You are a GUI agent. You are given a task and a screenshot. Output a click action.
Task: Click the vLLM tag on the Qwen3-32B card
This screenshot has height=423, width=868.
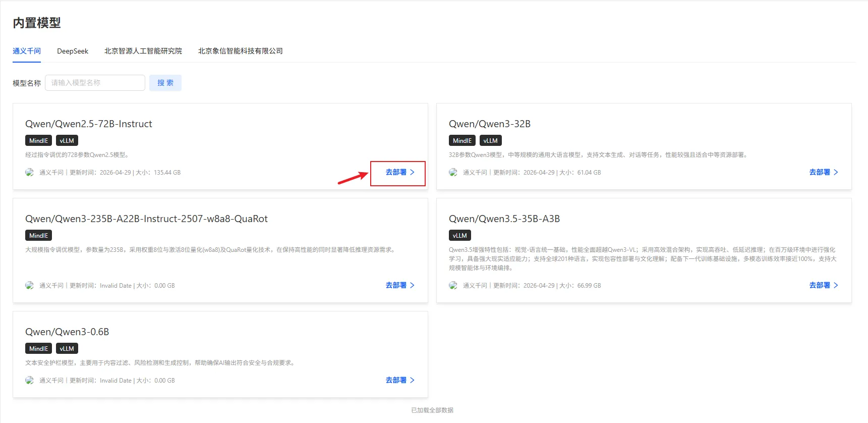click(x=491, y=141)
